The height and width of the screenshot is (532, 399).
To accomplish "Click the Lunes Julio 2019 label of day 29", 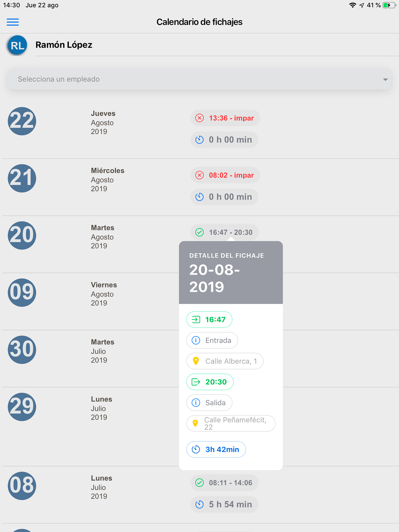I will [x=101, y=408].
